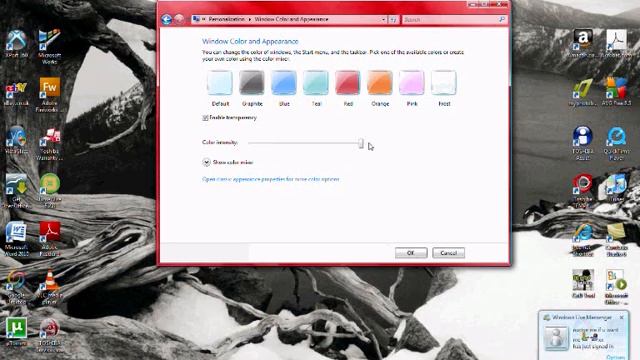The height and width of the screenshot is (360, 640).
Task: Open the iTunes desktop shortcut
Action: [x=616, y=188]
